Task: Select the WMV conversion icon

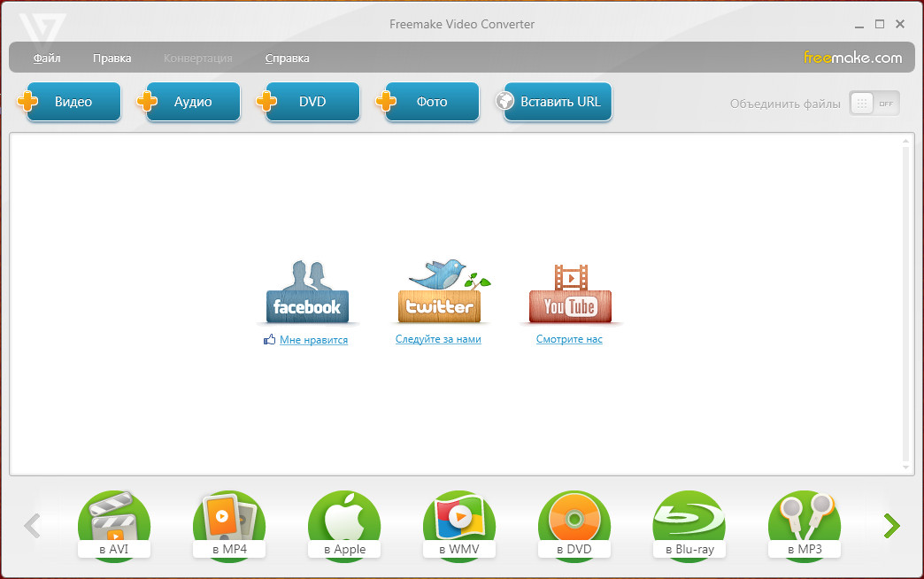Action: point(458,522)
